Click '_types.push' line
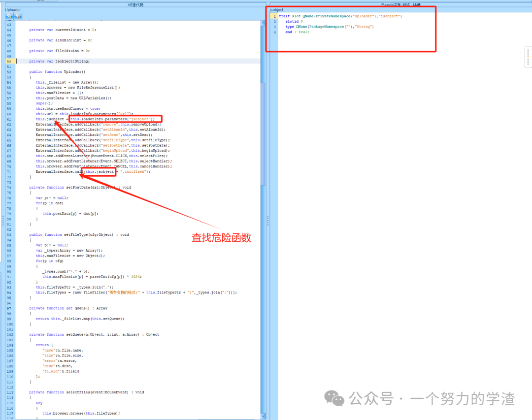 (66, 271)
